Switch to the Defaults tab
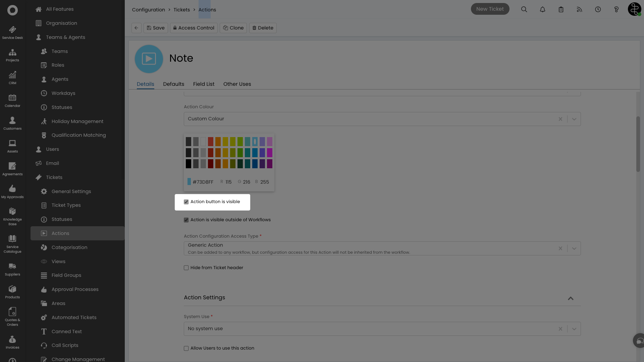Screen dimensions: 644x362 (173, 84)
